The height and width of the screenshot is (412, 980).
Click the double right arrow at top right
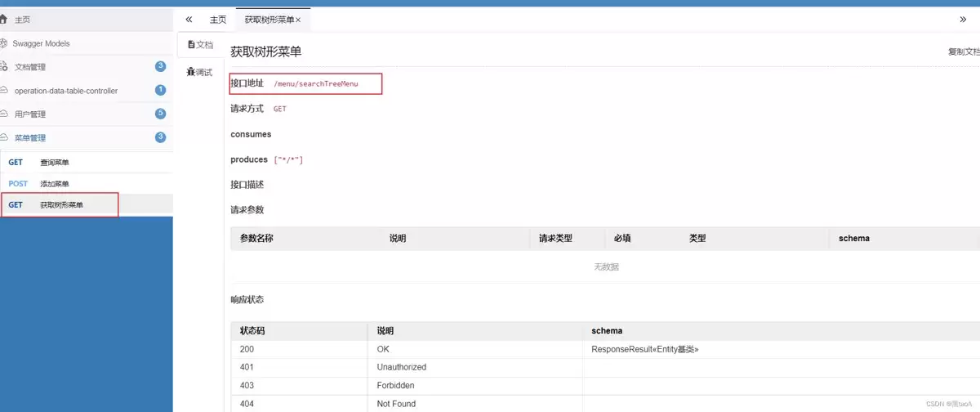963,19
